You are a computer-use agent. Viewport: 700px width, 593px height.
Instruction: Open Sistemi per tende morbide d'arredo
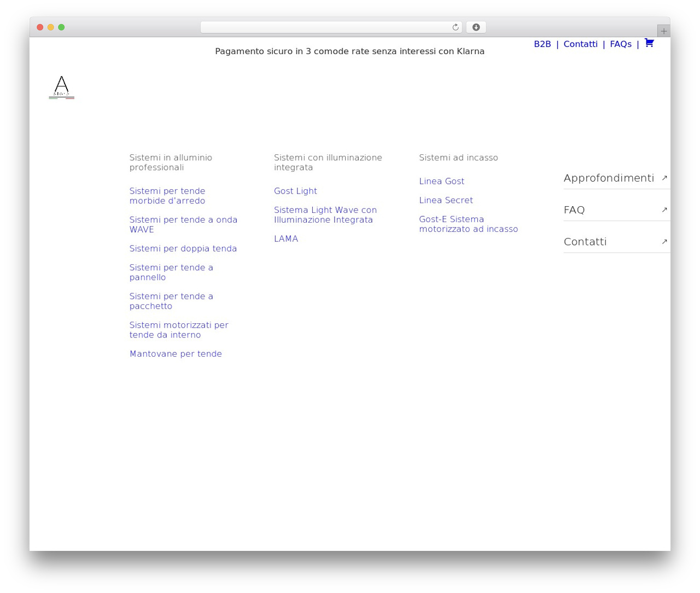coord(167,196)
